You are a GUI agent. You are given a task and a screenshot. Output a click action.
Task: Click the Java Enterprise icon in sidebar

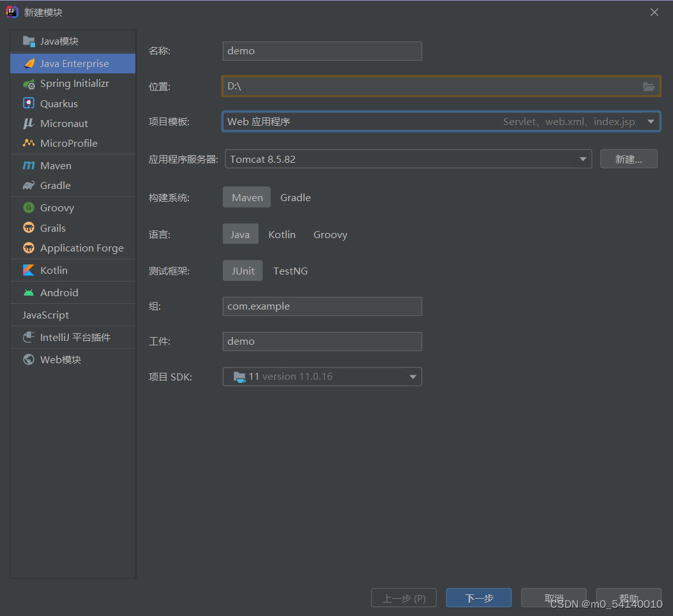29,63
